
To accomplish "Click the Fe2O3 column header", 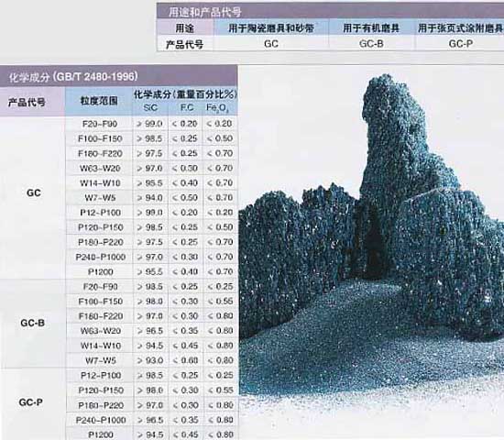I will (x=217, y=108).
